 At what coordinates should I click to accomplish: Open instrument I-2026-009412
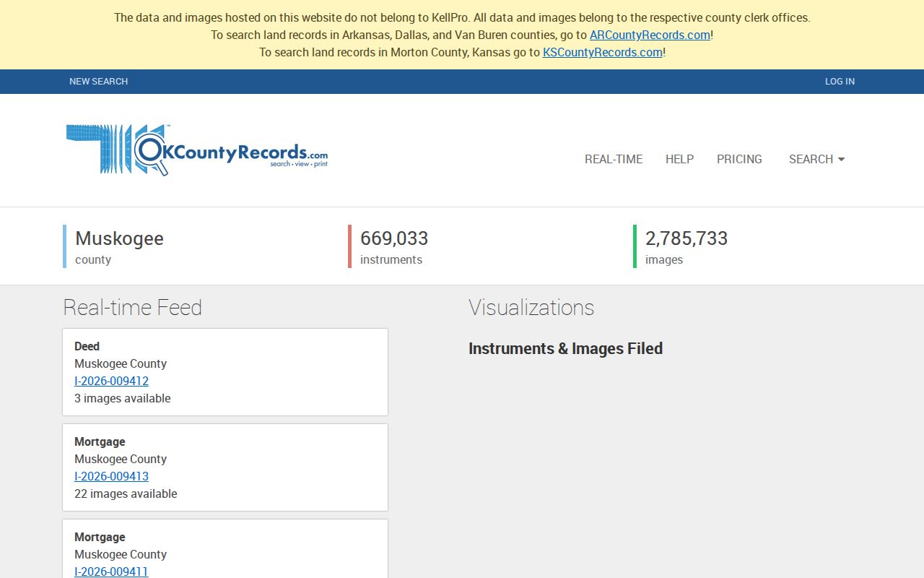[x=111, y=381]
